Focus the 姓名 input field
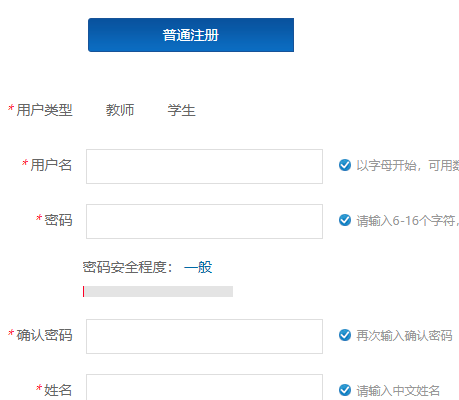Viewport: 459px width, 400px height. point(204,387)
